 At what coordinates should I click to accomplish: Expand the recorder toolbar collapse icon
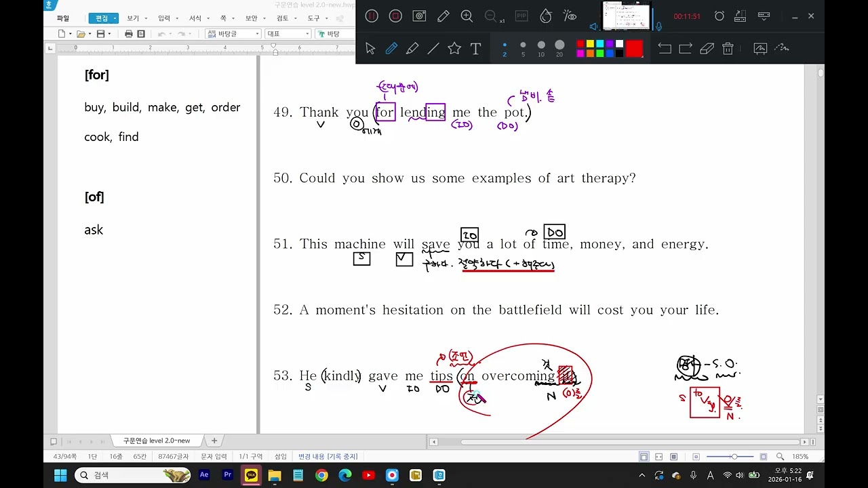click(764, 16)
